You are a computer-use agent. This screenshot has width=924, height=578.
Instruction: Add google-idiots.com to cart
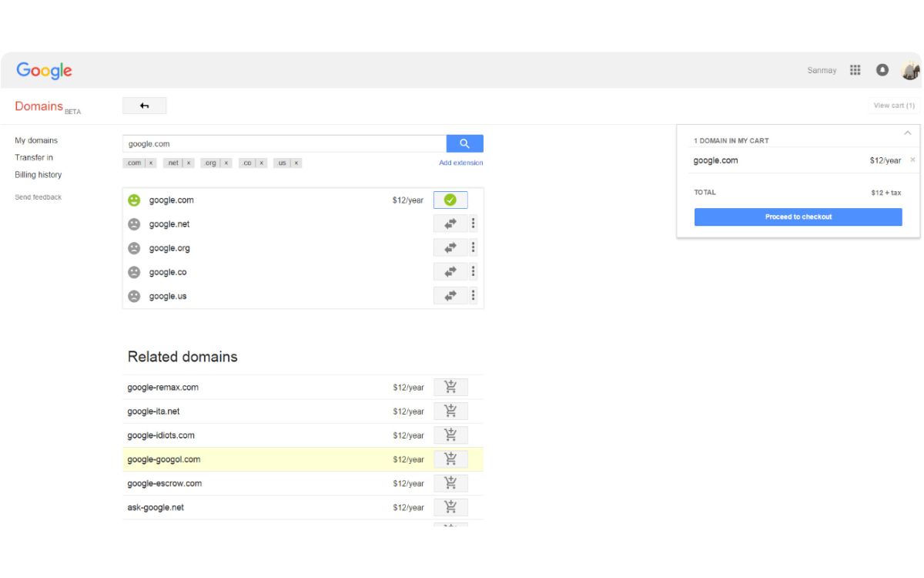point(450,435)
